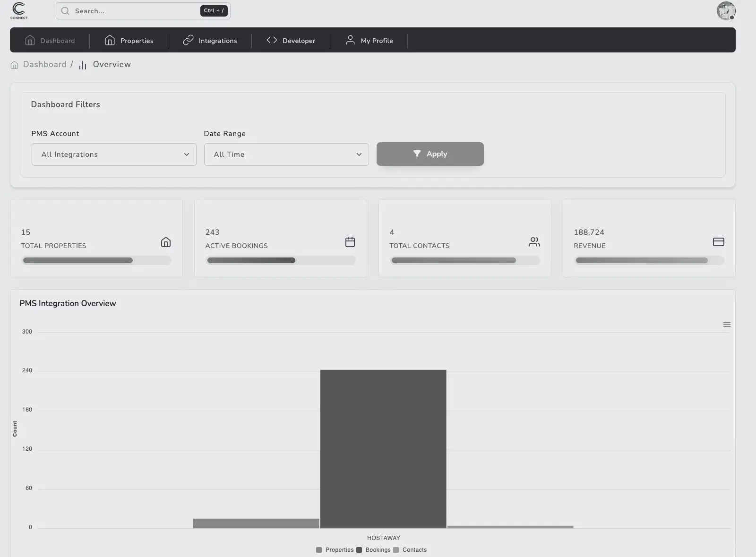This screenshot has width=756, height=557.
Task: Toggle Contacts series in chart legend
Action: 410,550
